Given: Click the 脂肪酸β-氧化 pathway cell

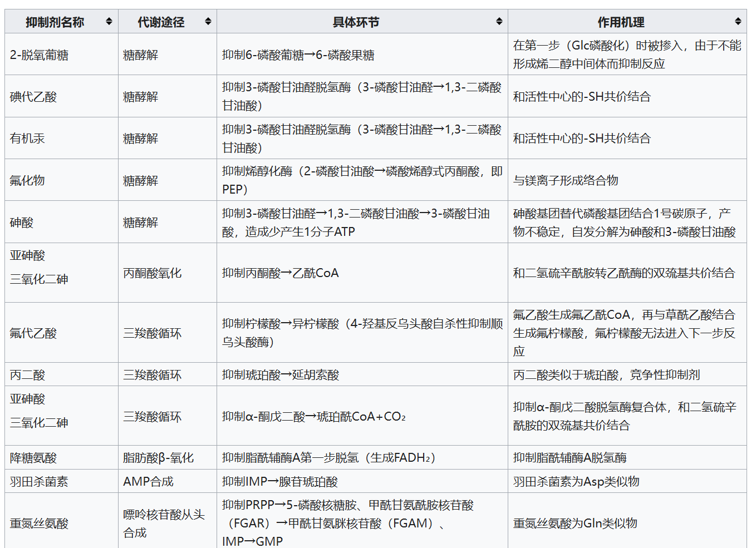Looking at the screenshot, I should coord(158,458).
